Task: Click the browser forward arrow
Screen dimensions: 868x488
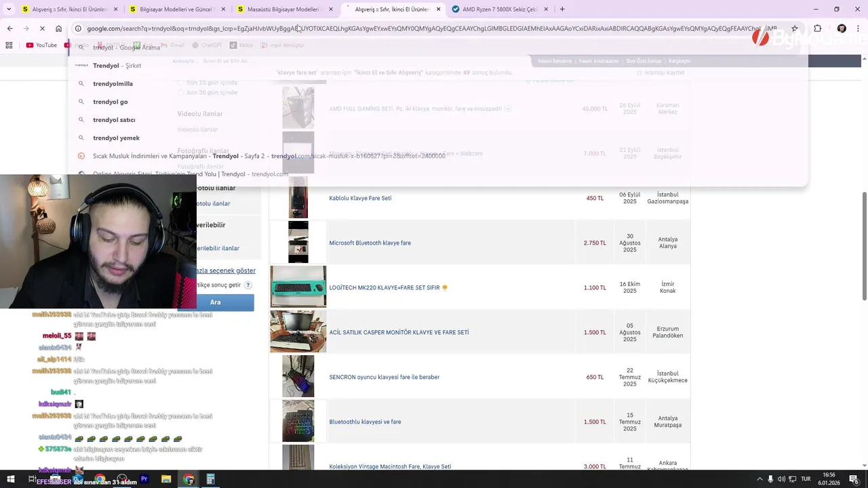Action: 26,28
